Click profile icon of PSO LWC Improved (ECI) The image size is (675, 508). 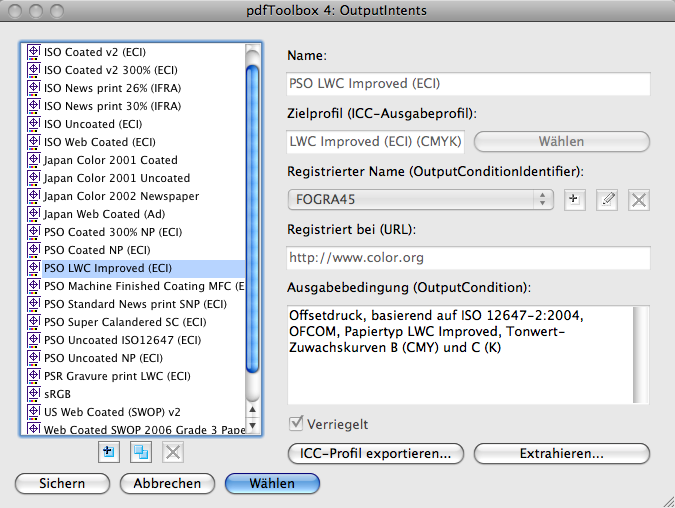tap(34, 268)
